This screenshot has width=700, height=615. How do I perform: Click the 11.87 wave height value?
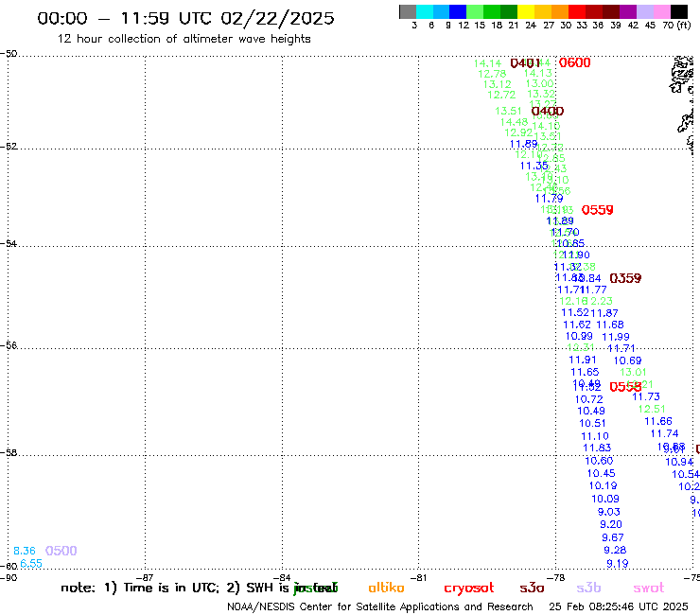(604, 313)
